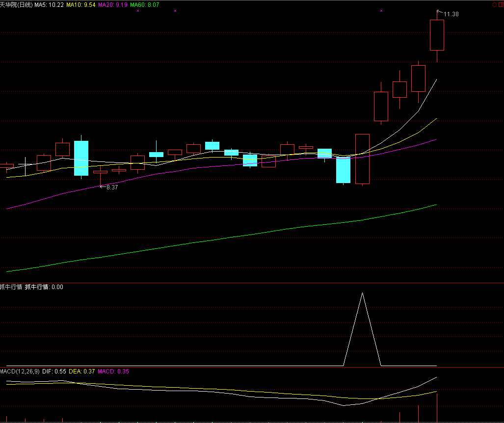Click the 抓牛行情 indicator name label
The image size is (504, 423).
(11, 287)
